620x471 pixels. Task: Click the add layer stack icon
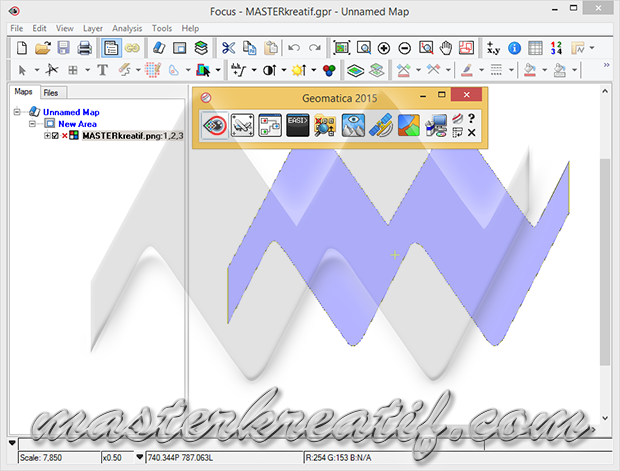[x=201, y=48]
